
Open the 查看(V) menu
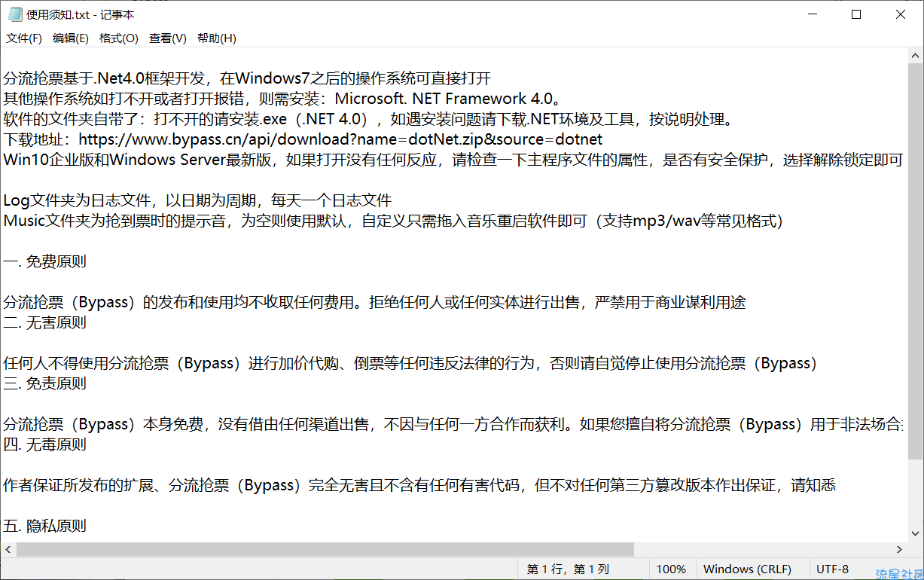coord(168,38)
